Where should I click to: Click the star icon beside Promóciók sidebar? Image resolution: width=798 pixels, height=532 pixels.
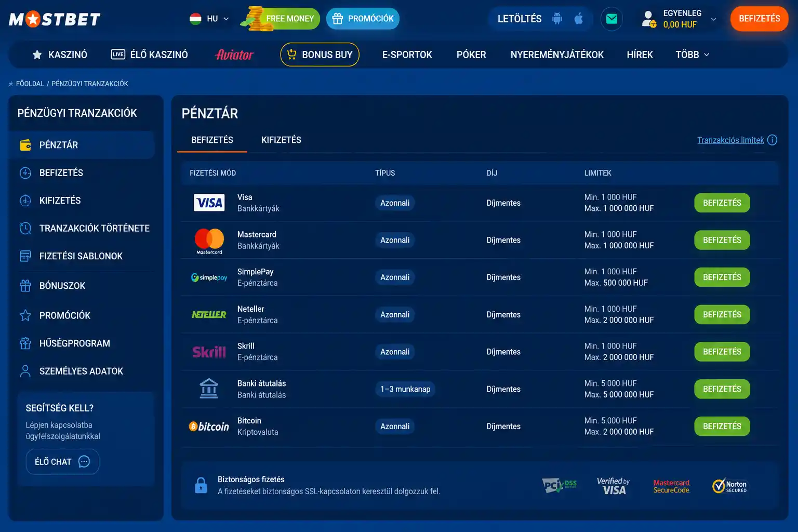click(x=25, y=315)
